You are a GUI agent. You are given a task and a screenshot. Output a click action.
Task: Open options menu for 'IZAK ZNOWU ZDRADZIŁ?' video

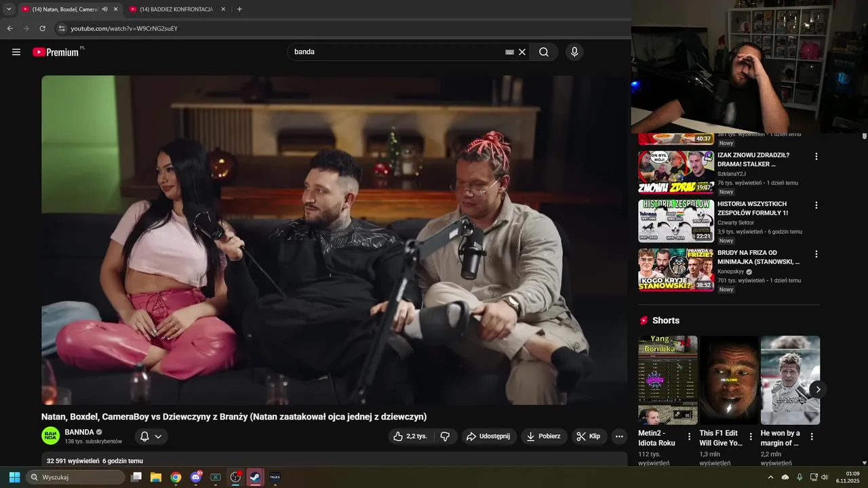816,157
